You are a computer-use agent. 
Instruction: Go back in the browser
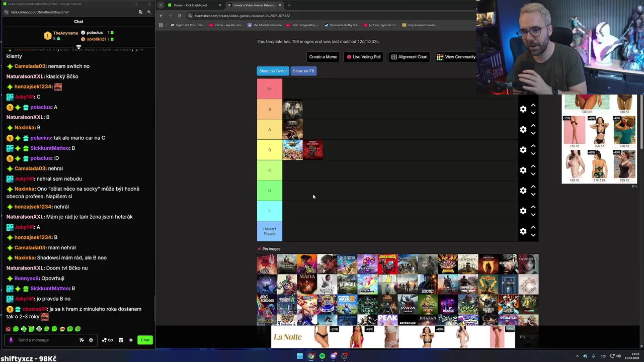tap(161, 16)
